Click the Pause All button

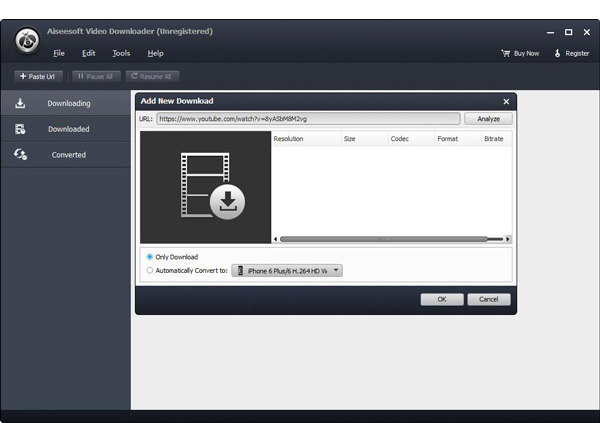point(96,76)
